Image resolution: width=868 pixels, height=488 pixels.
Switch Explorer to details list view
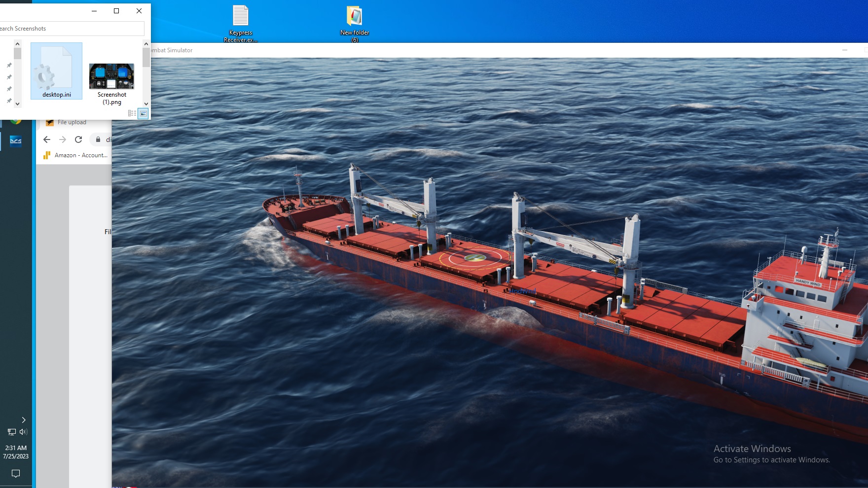pyautogui.click(x=132, y=113)
